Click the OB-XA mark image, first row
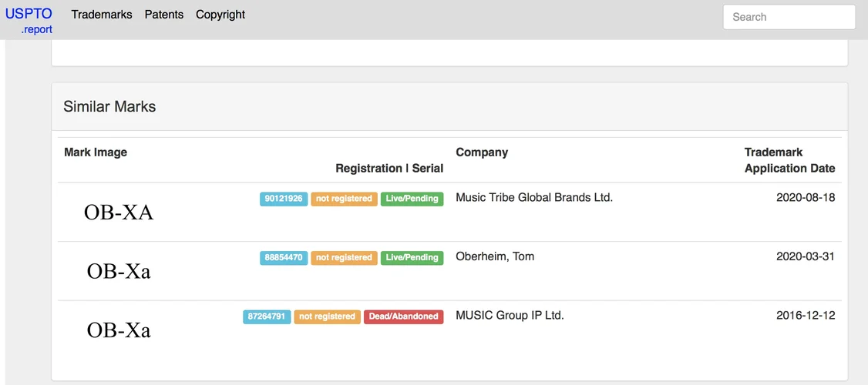The height and width of the screenshot is (385, 868). (119, 213)
